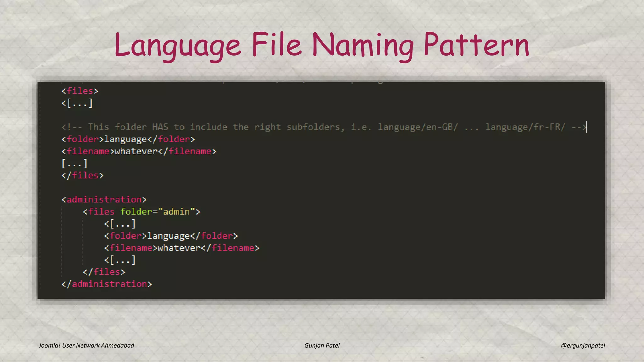Click the '[...]' placeholder above closing files
The image size is (644, 362).
click(x=74, y=163)
